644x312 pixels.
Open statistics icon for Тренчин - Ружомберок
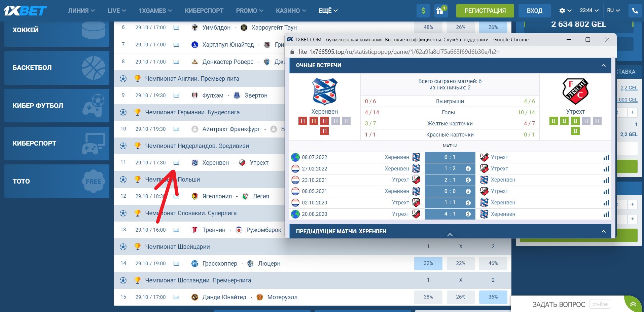click(176, 230)
